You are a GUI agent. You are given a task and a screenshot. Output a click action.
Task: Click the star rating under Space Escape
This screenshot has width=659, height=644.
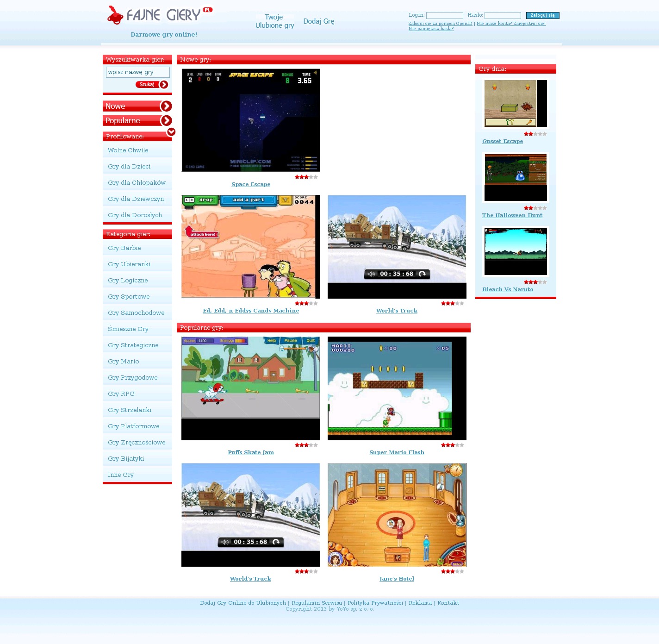click(306, 177)
